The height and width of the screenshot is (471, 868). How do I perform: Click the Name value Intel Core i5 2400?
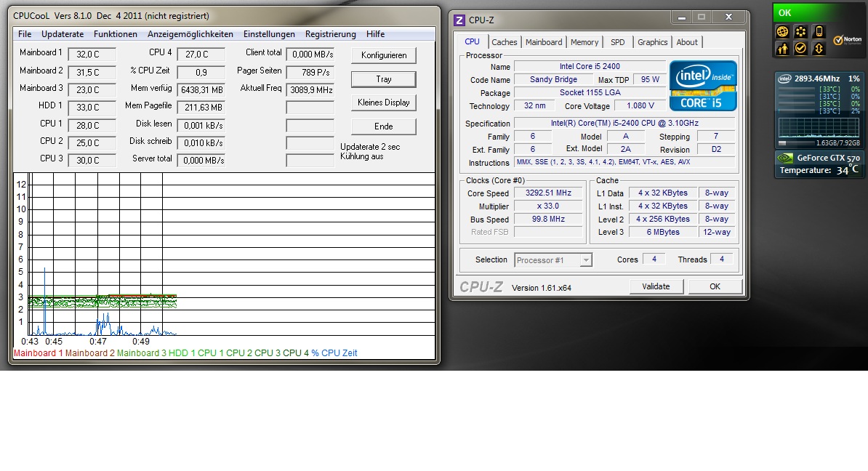coord(590,66)
